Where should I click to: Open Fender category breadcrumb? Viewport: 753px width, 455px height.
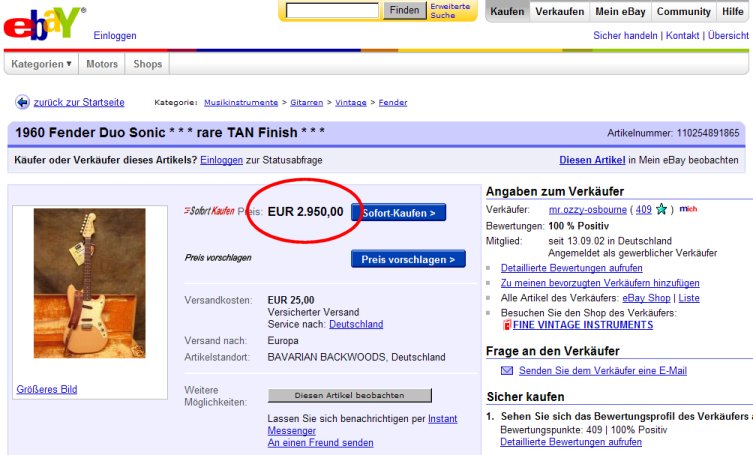tap(392, 102)
